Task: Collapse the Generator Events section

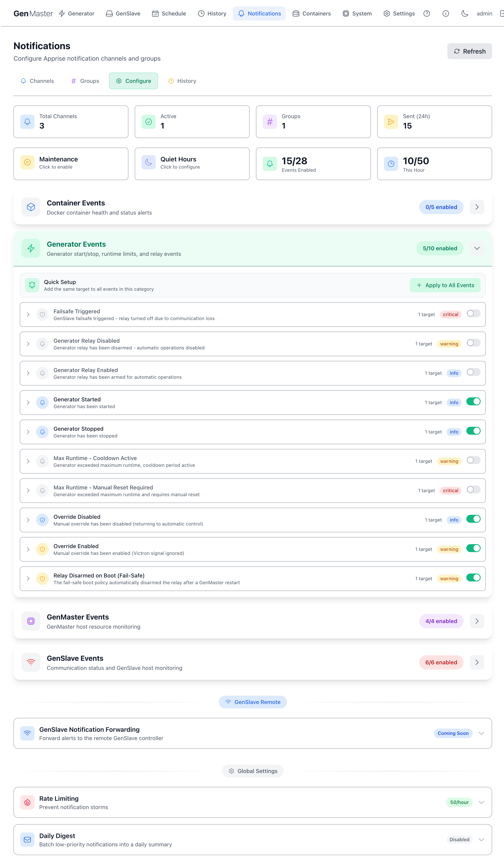Action: click(477, 248)
